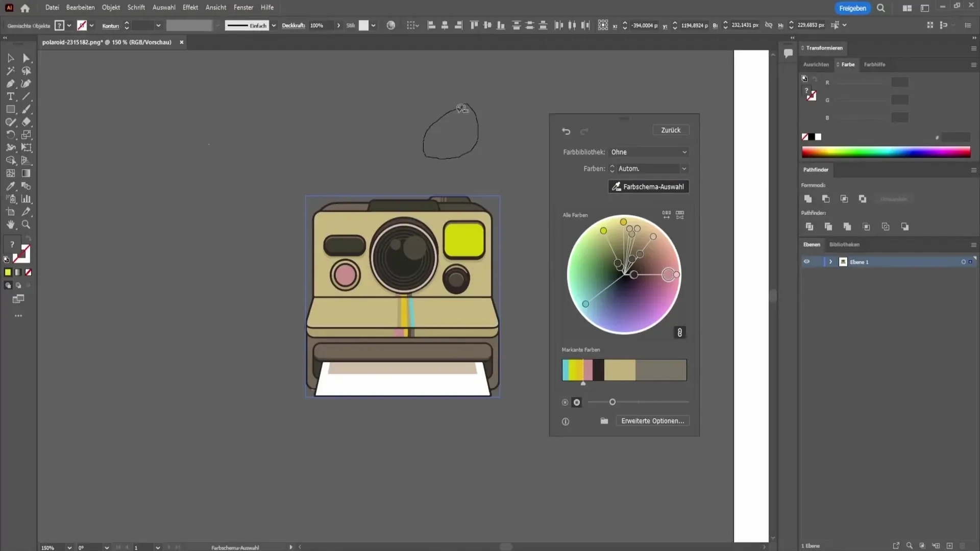The height and width of the screenshot is (551, 980).
Task: Open the artboard number dropdown in status bar
Action: coord(158,547)
